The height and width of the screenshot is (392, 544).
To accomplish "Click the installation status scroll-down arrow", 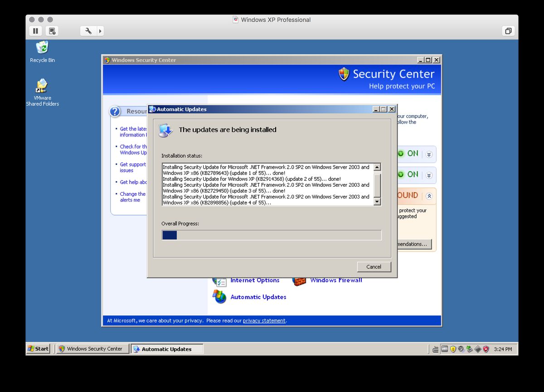I will [x=377, y=202].
